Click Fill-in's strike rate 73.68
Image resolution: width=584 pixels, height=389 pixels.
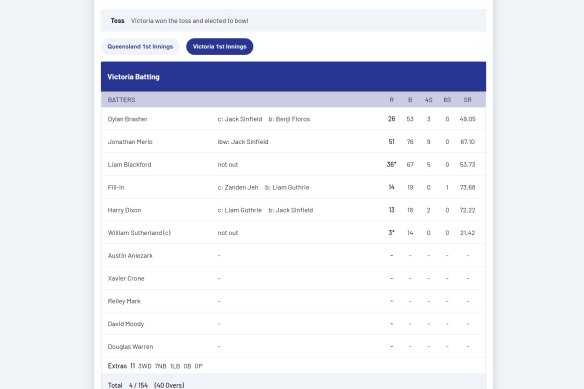467,187
